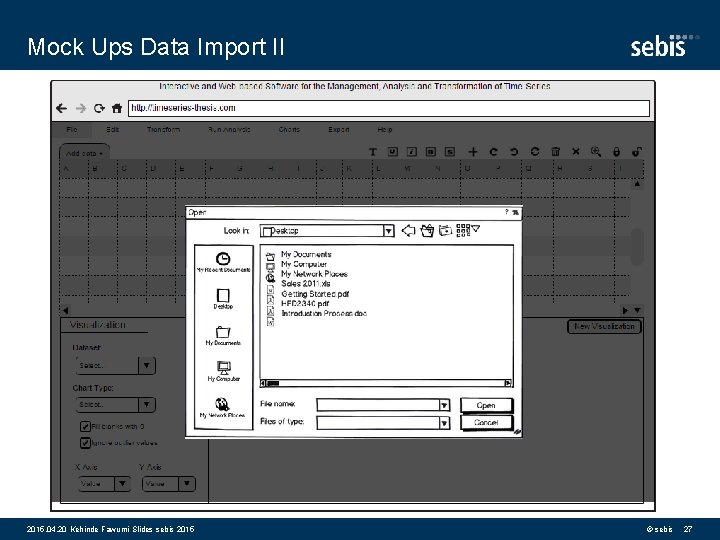Viewport: 720px width, 540px height.
Task: Select 'Getting Started.pdf' in file list
Action: pos(315,294)
